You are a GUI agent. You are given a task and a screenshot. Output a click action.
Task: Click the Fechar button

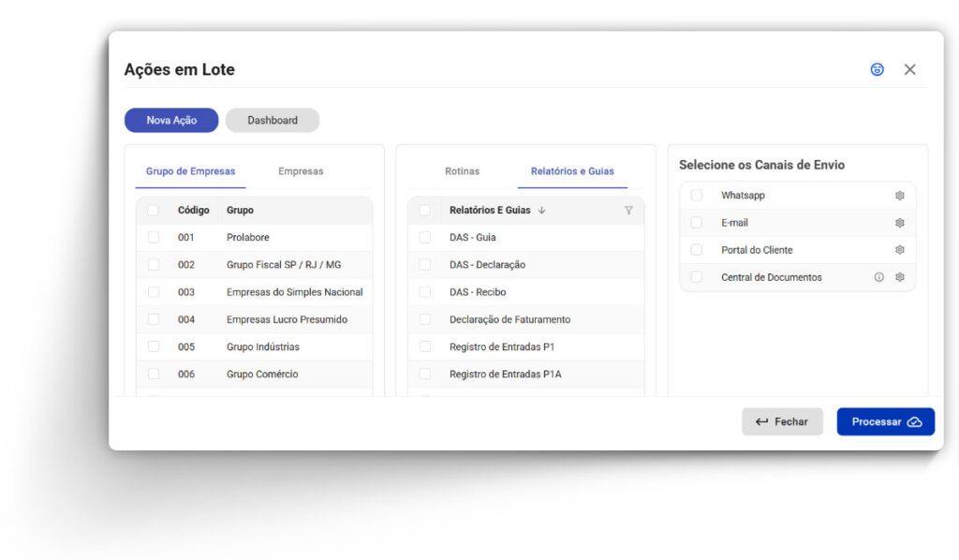coord(782,421)
